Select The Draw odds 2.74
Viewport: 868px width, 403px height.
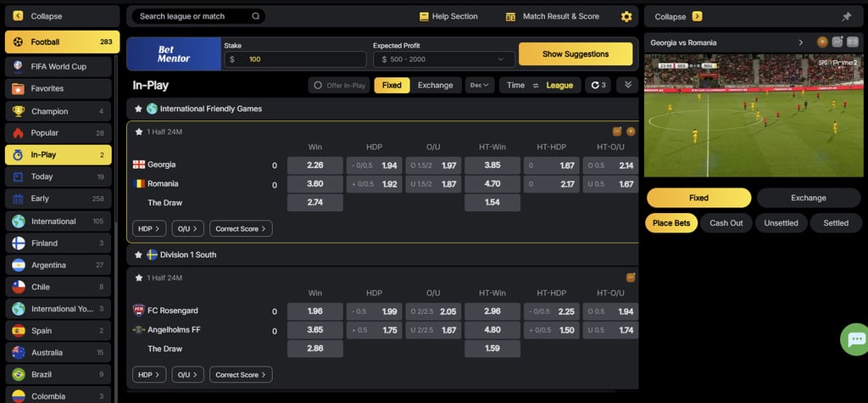(x=315, y=203)
